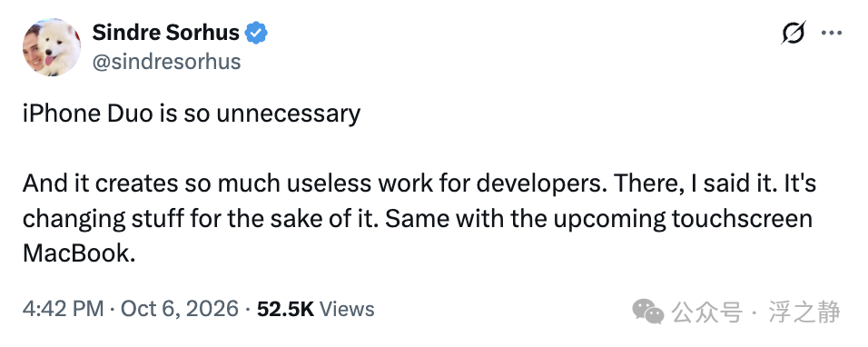Open the three-dot more options menu
This screenshot has width=868, height=347.
(832, 33)
